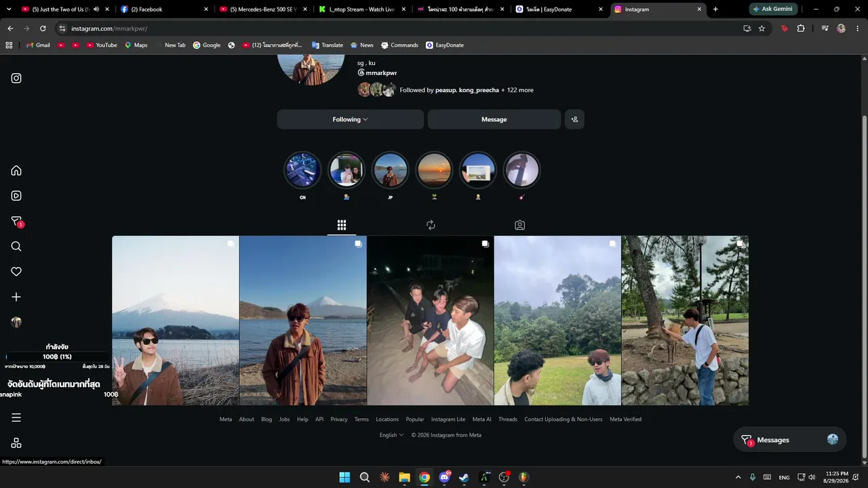
Task: Open the post of the group sitting at night
Action: 430,321
